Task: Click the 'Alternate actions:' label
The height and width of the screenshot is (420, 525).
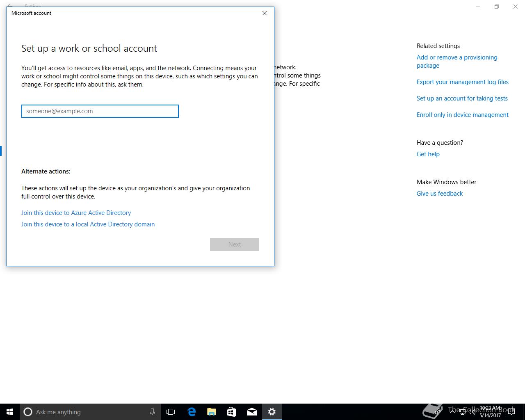Action: click(46, 171)
